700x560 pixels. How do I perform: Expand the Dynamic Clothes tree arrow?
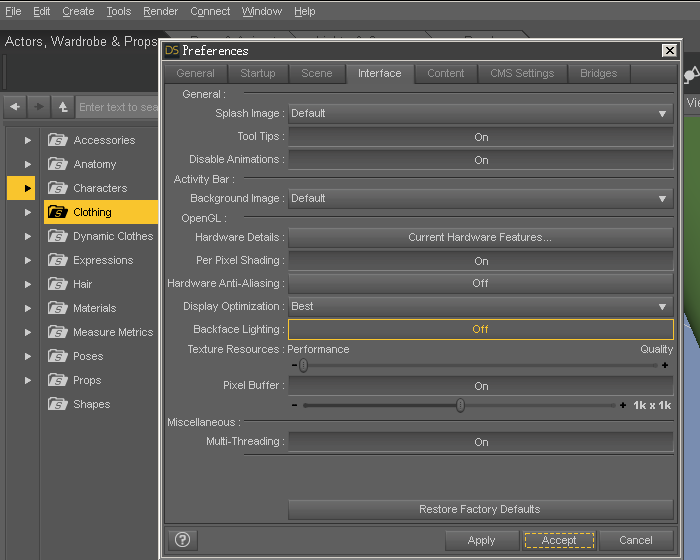pos(28,236)
